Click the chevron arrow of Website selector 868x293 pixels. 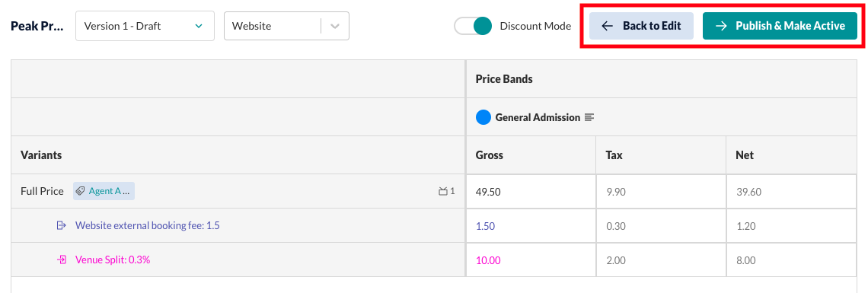click(335, 26)
